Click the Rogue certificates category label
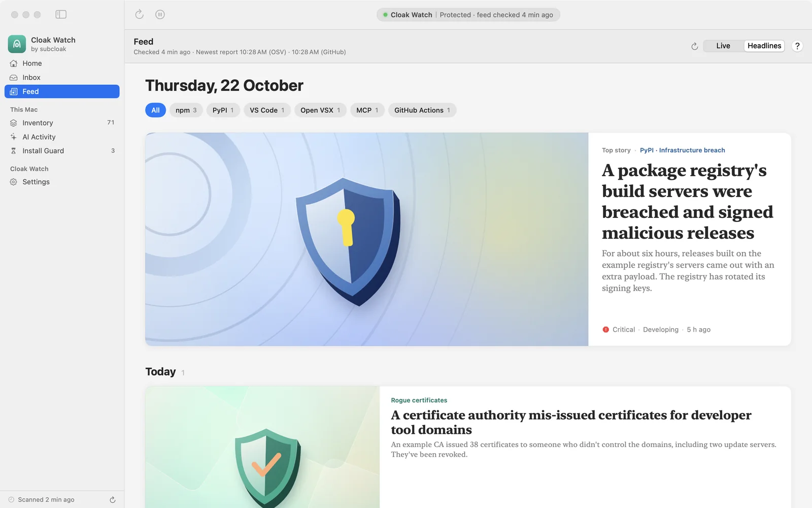This screenshot has width=812, height=508. click(x=419, y=400)
